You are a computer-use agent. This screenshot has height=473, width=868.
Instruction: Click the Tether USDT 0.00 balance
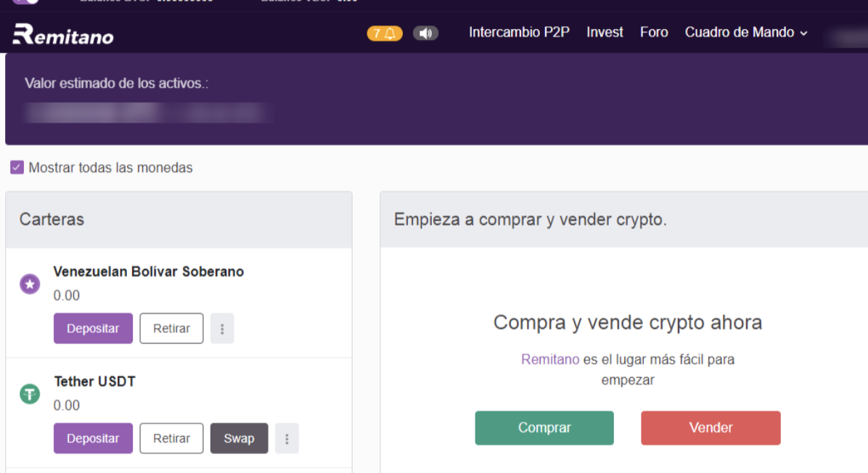click(x=67, y=406)
